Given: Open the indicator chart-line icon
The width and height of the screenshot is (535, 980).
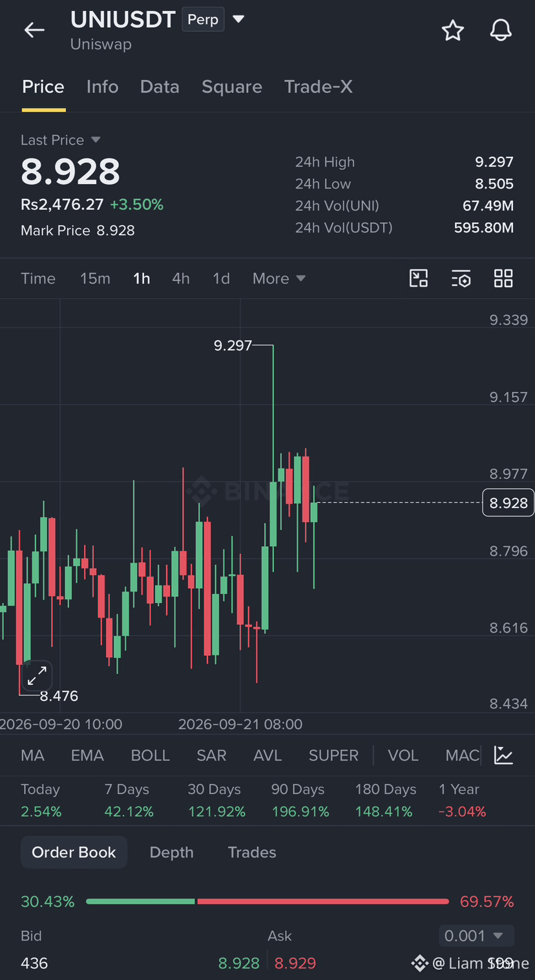Looking at the screenshot, I should pos(503,755).
